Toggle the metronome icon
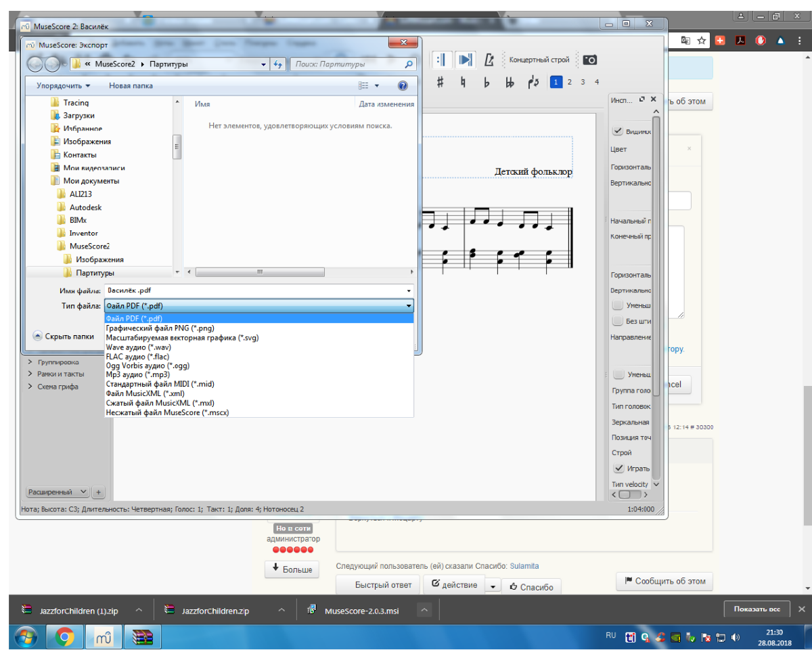Viewport: 812px width, 650px height. click(489, 60)
